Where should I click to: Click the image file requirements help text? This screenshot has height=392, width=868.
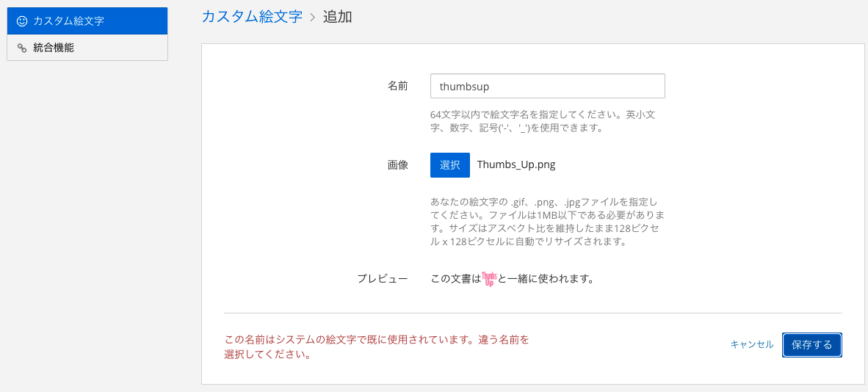click(548, 221)
